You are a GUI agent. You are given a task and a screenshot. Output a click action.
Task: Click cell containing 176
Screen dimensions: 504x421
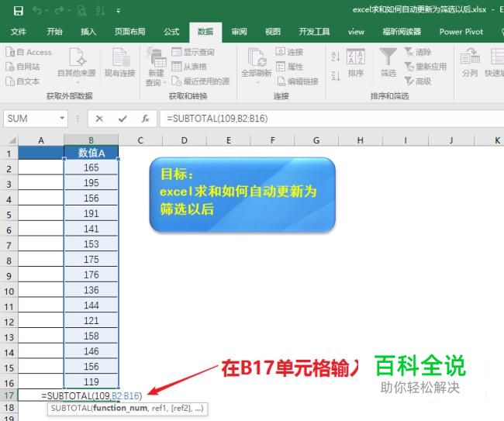(91, 274)
